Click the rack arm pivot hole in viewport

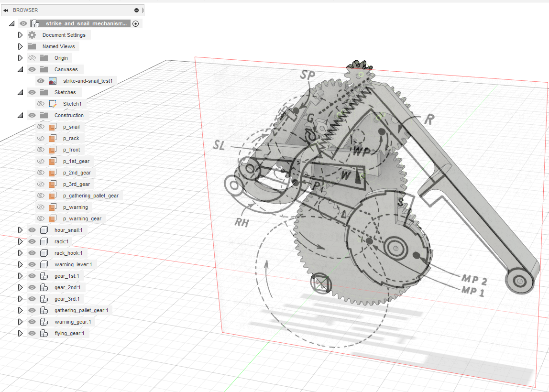pyautogui.click(x=520, y=281)
